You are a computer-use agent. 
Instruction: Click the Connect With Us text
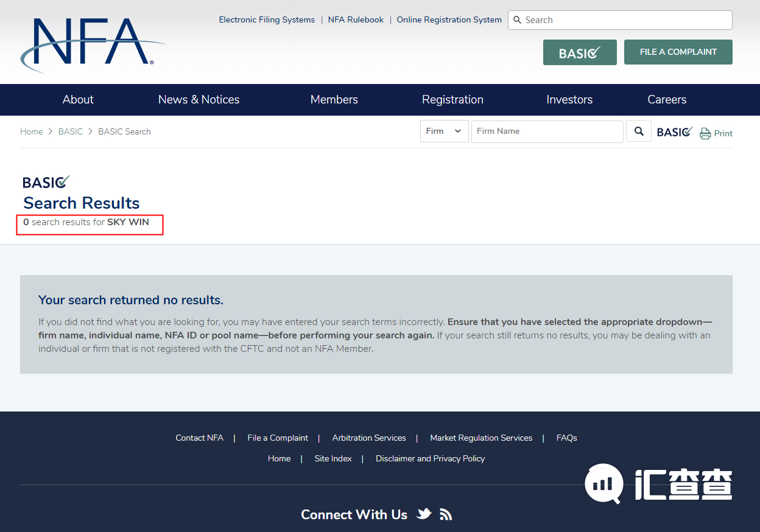[354, 514]
